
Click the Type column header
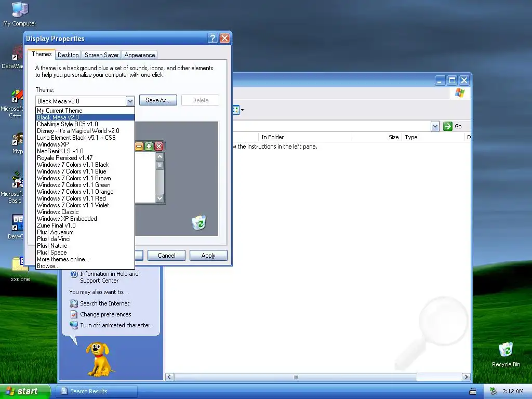[x=433, y=137]
